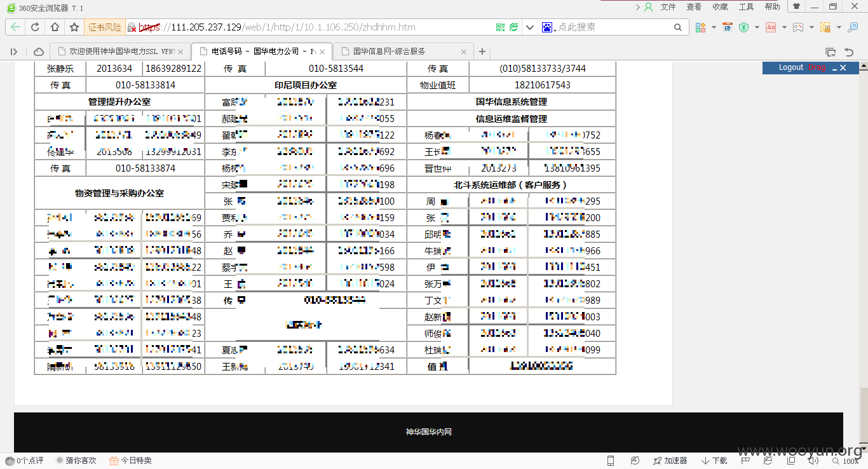The height and width of the screenshot is (469, 868).
Task: Expand the address bar history dropdown
Action: [531, 27]
